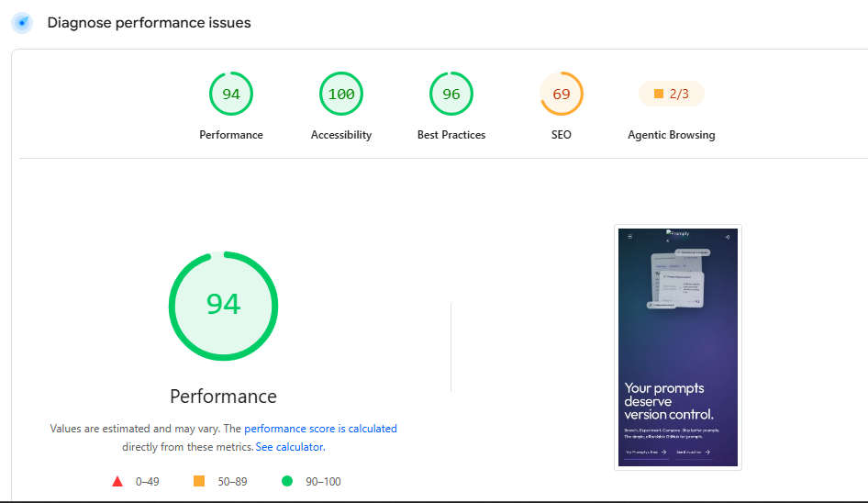Click the 'Performance' label under the top gauge

point(231,135)
